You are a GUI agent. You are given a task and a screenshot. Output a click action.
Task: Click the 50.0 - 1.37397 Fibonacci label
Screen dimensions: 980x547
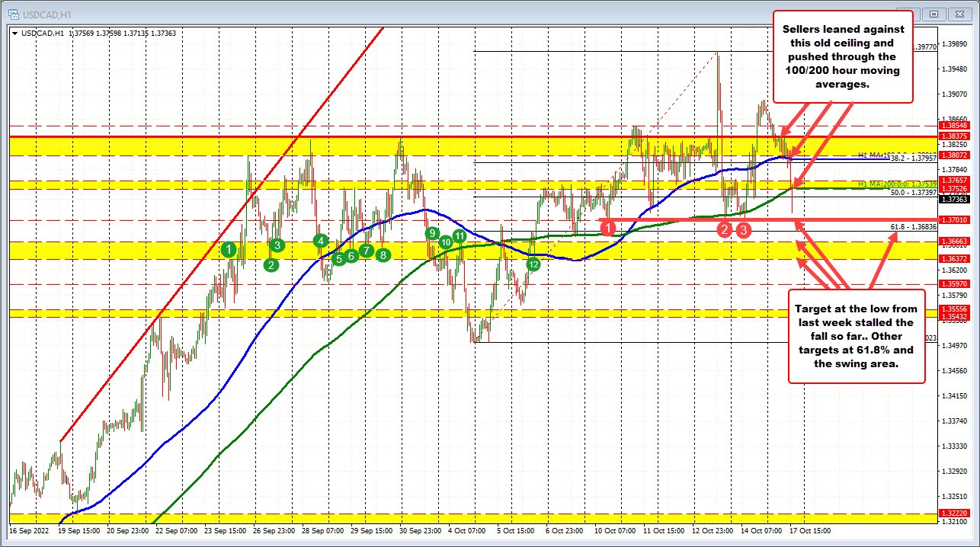pyautogui.click(x=912, y=194)
